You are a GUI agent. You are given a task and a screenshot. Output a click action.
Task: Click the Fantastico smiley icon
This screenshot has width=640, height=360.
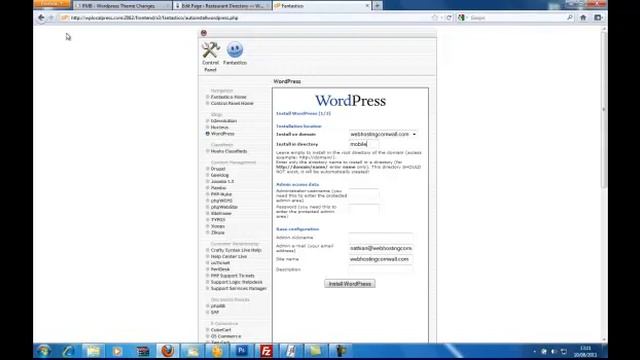point(235,50)
